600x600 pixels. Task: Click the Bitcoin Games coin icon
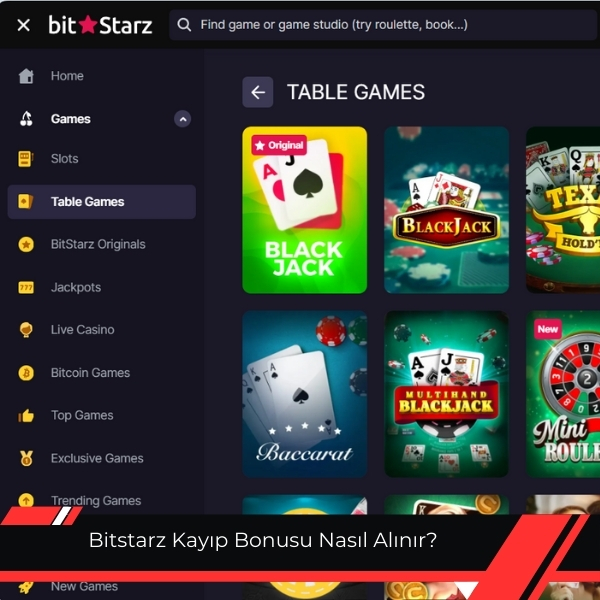click(26, 373)
